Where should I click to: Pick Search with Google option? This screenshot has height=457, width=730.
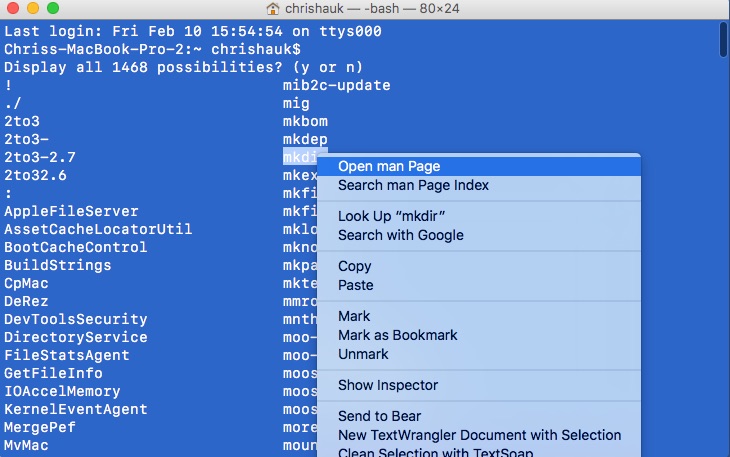(x=400, y=235)
